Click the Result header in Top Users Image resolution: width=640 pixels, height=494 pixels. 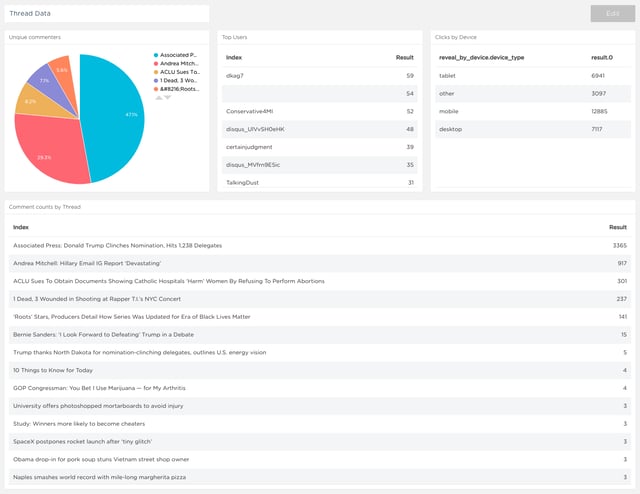point(404,58)
